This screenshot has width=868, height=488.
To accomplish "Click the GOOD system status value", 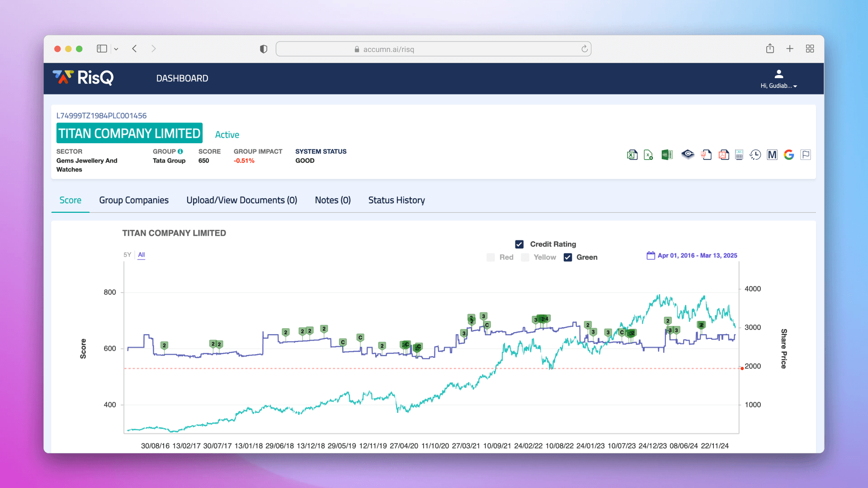I will coord(305,160).
